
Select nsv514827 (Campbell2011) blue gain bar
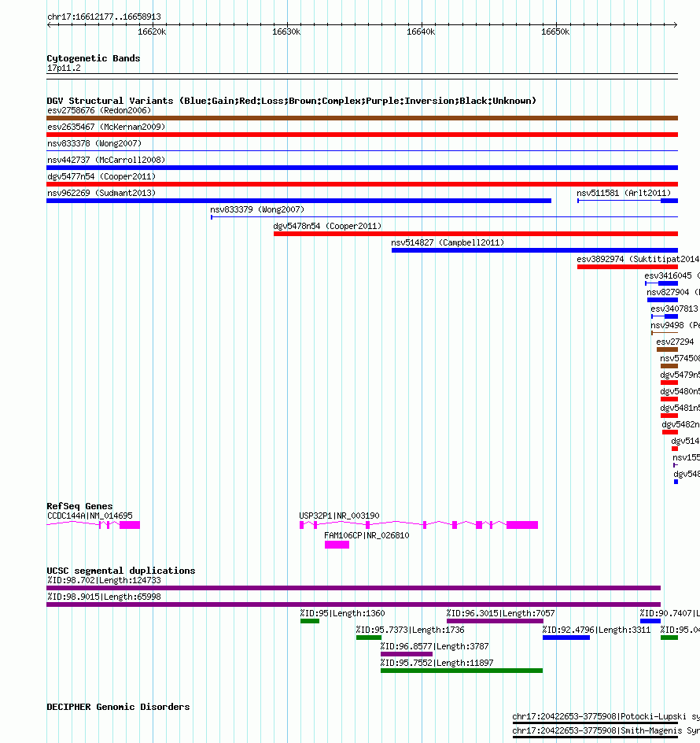tap(535, 250)
